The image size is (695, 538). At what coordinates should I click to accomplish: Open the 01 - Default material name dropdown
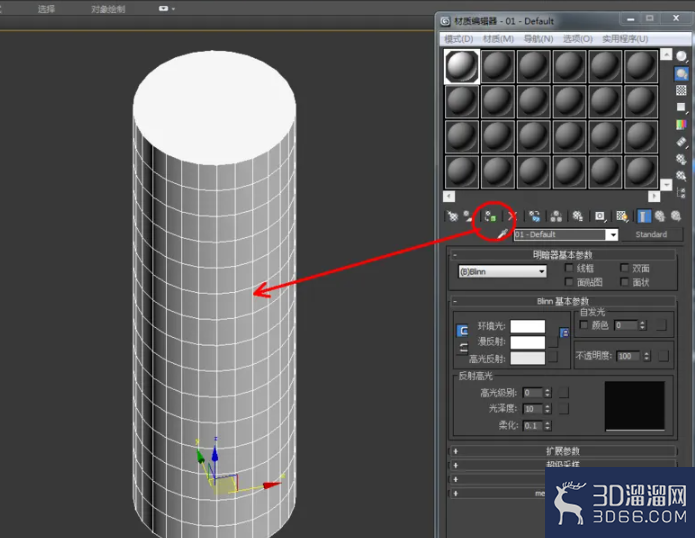click(613, 234)
